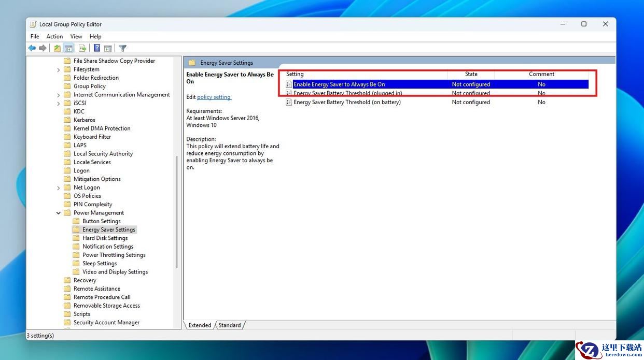Click the folder icon in Energy Saver Settings header
Image resolution: width=644 pixels, height=360 pixels.
[192, 63]
